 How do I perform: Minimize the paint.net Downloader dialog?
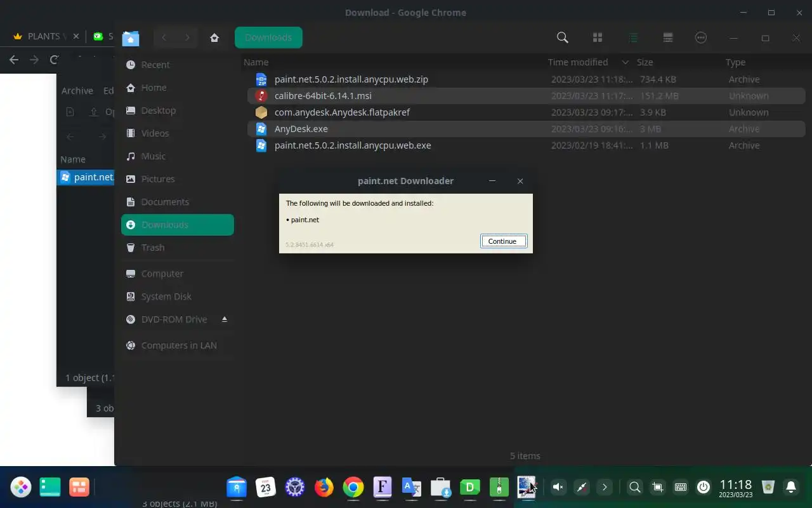492,181
